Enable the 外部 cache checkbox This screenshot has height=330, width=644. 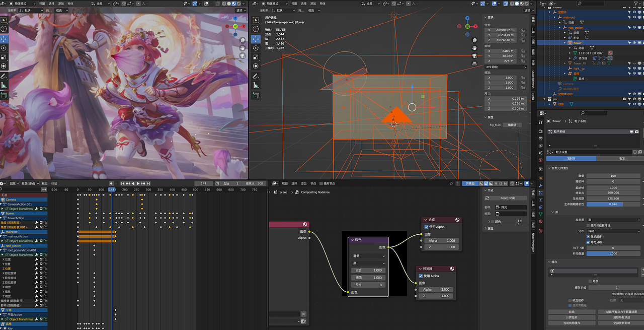click(590, 281)
